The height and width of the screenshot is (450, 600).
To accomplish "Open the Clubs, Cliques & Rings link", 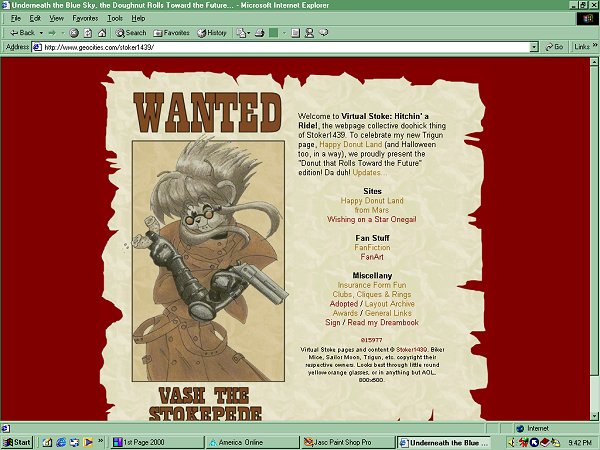I will click(372, 294).
